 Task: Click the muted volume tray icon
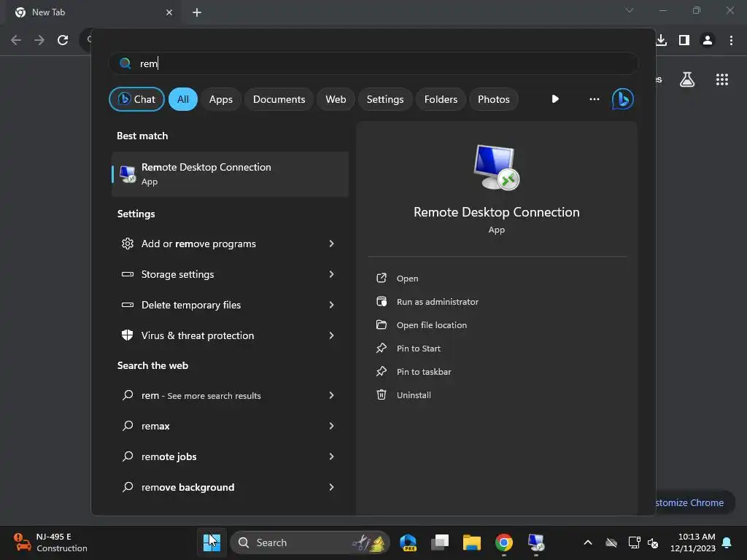[x=653, y=542]
